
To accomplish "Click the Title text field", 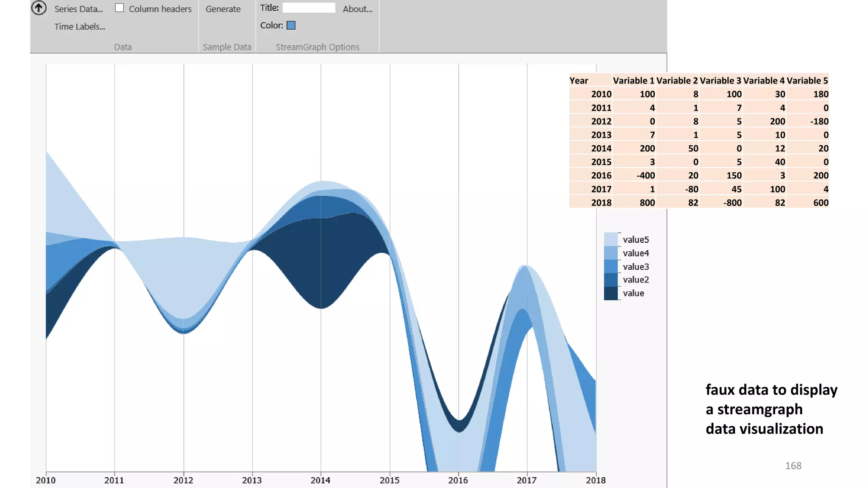I will pos(309,8).
